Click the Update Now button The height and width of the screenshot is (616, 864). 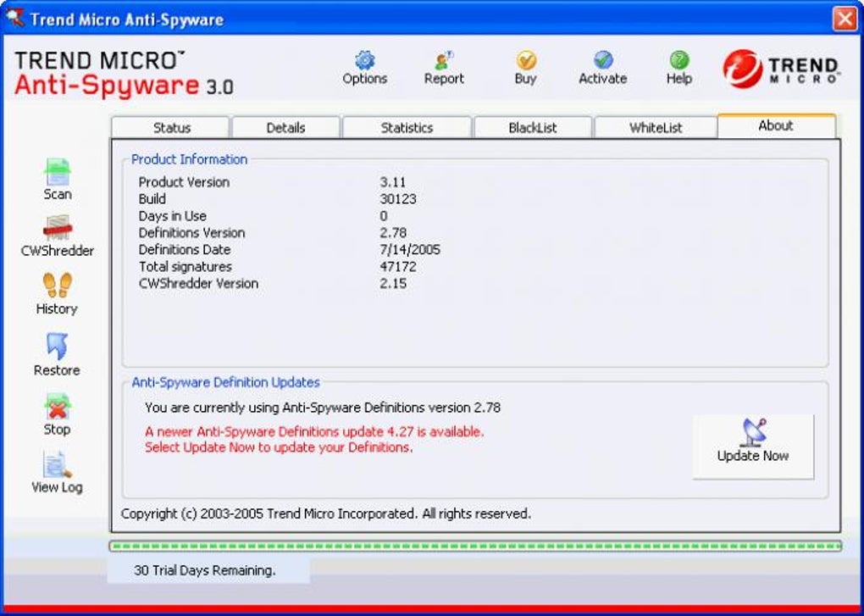753,447
